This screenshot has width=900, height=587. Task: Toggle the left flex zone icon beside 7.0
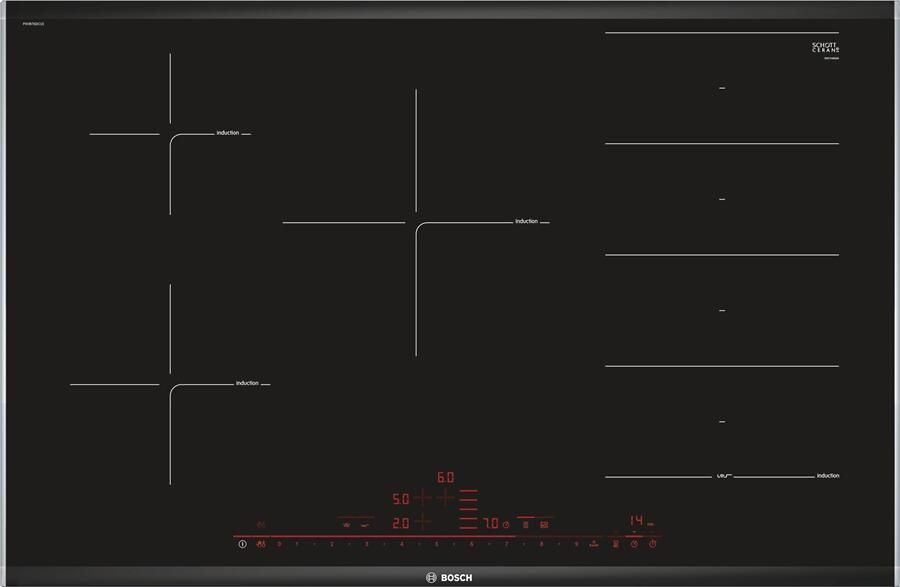point(525,523)
